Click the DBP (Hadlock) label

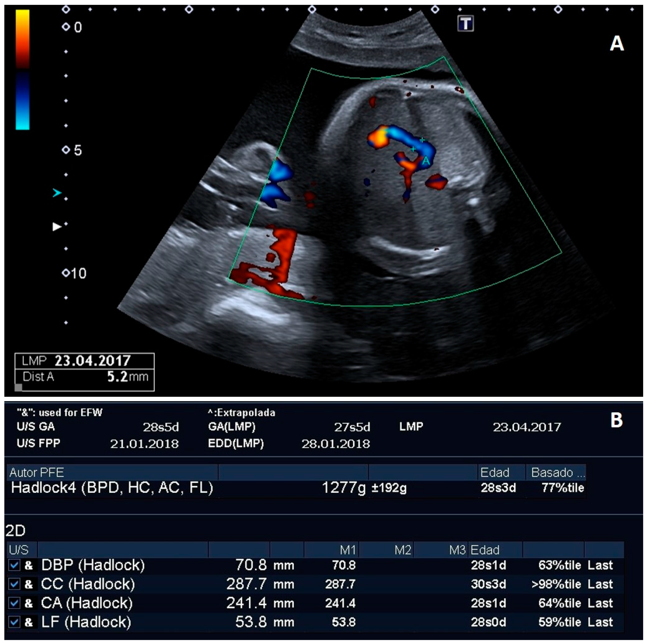click(x=93, y=565)
